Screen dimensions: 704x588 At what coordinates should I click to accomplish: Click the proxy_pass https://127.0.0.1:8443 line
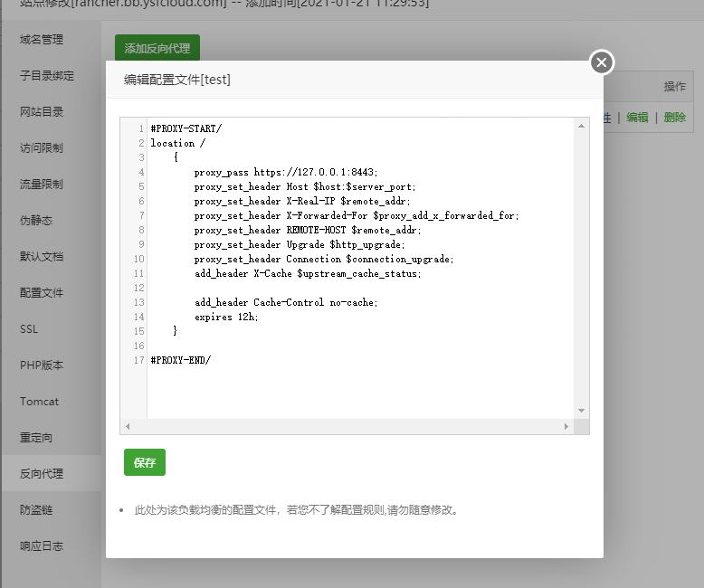click(x=286, y=173)
